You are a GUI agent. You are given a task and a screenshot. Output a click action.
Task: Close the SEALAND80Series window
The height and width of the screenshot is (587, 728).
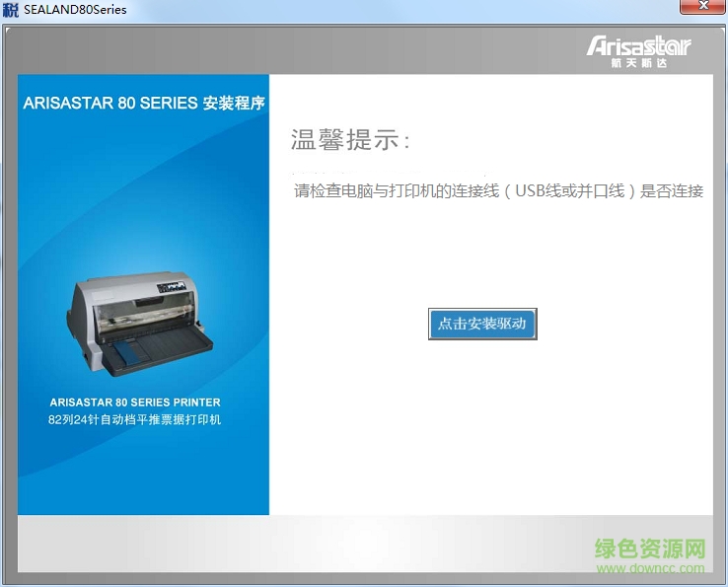pos(702,7)
